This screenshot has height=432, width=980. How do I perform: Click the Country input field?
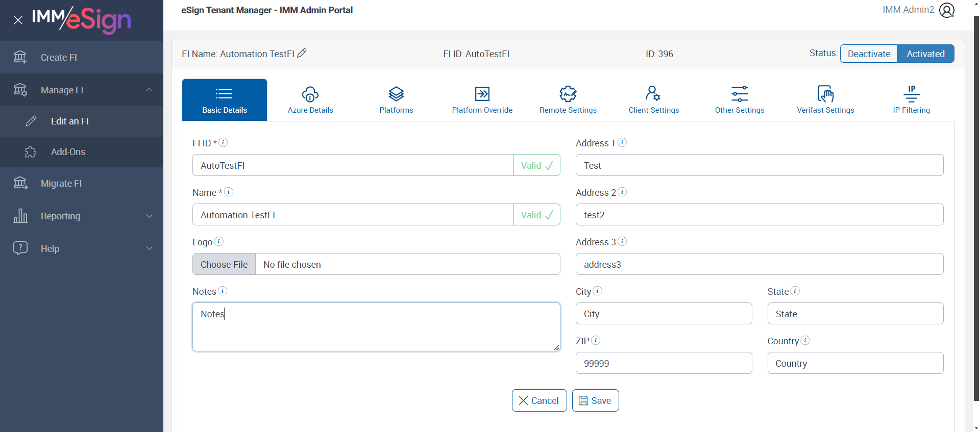click(855, 363)
